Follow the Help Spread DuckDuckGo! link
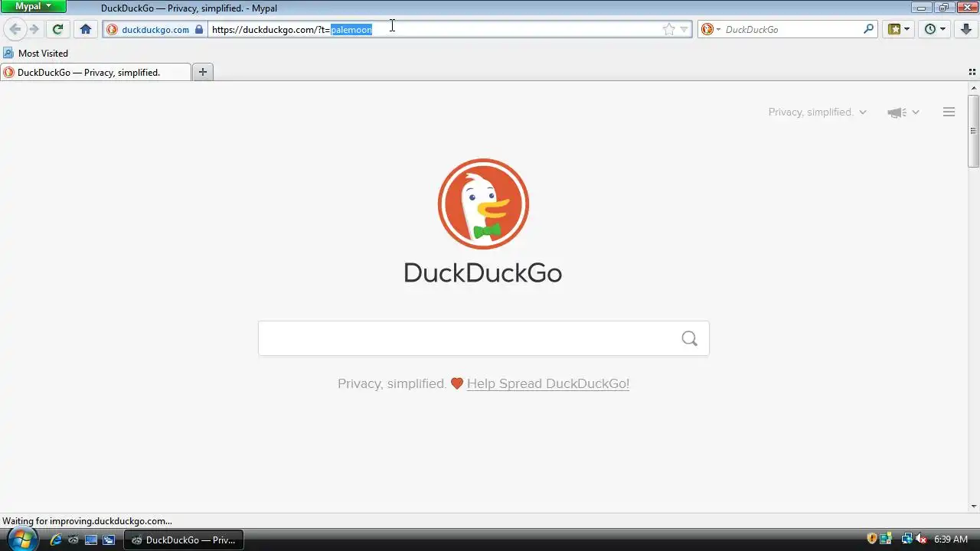 pyautogui.click(x=548, y=383)
